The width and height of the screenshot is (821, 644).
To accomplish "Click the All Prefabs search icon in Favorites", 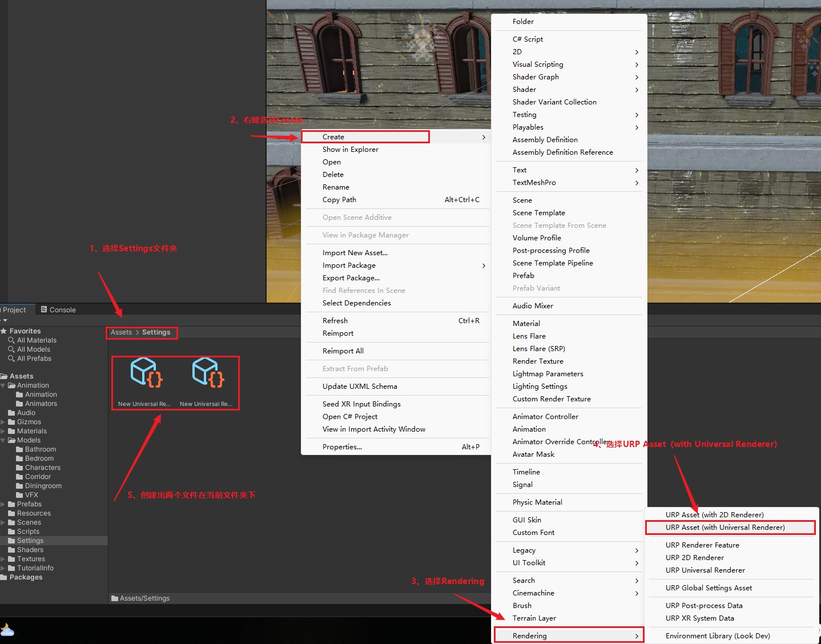I will (11, 359).
